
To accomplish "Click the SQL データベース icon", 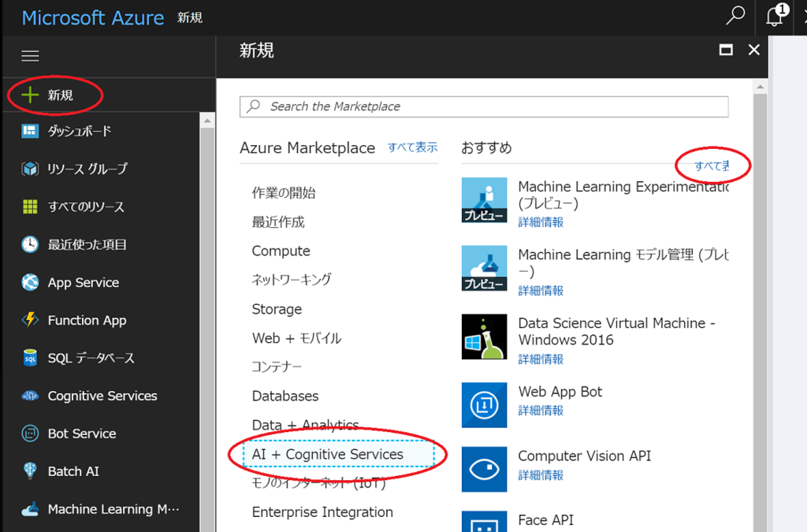I will pyautogui.click(x=30, y=358).
